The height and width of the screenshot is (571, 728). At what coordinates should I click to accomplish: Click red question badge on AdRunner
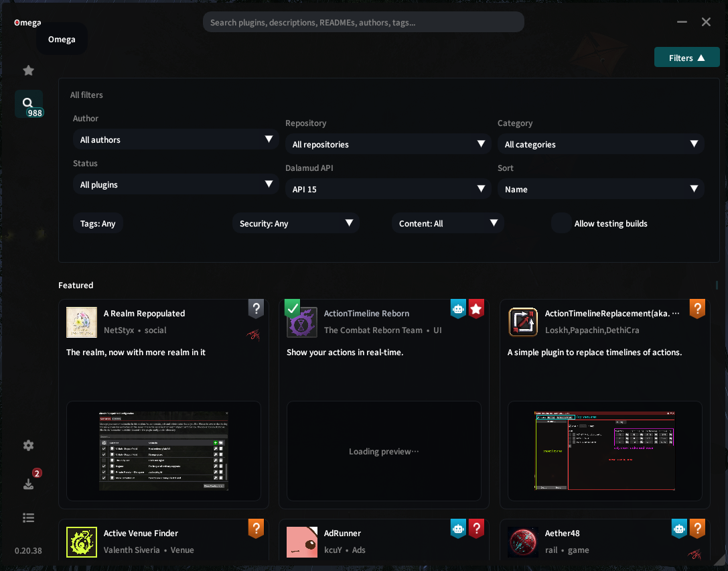[476, 528]
